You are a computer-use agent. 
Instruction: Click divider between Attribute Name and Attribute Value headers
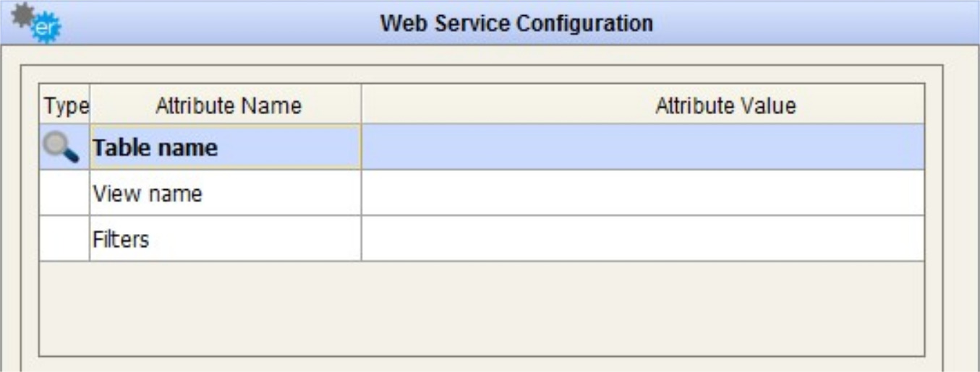pyautogui.click(x=362, y=106)
